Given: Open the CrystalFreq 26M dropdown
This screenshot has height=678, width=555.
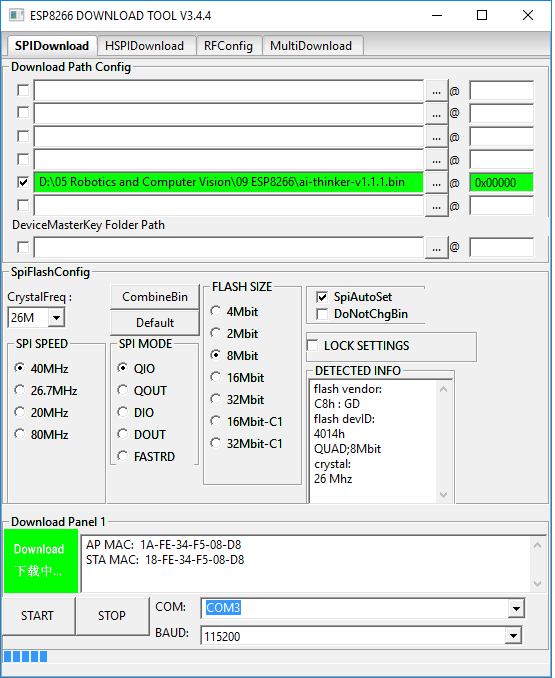Looking at the screenshot, I should click(x=56, y=318).
